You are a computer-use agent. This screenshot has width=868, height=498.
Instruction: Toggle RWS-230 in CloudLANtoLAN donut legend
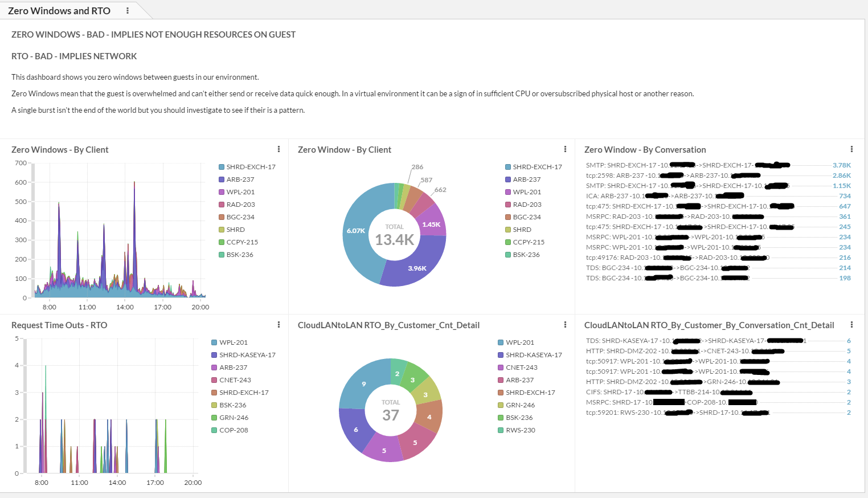pyautogui.click(x=517, y=430)
